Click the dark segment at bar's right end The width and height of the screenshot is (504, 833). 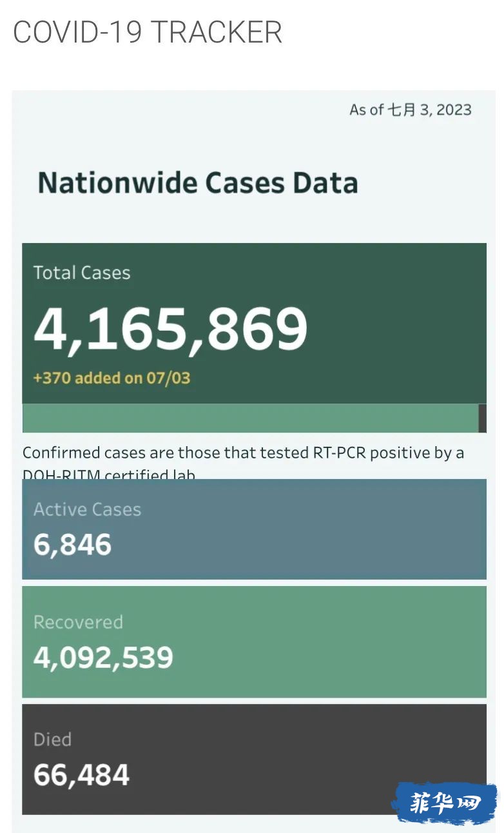click(x=483, y=418)
